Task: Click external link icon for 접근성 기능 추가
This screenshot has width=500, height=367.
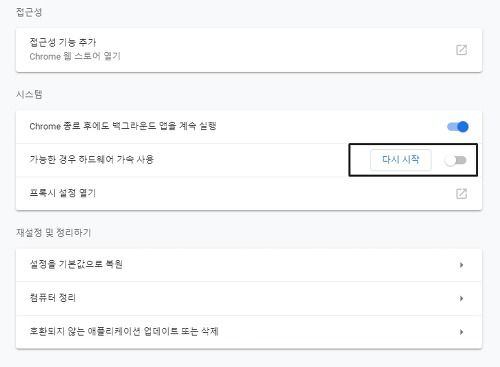Action: (461, 50)
